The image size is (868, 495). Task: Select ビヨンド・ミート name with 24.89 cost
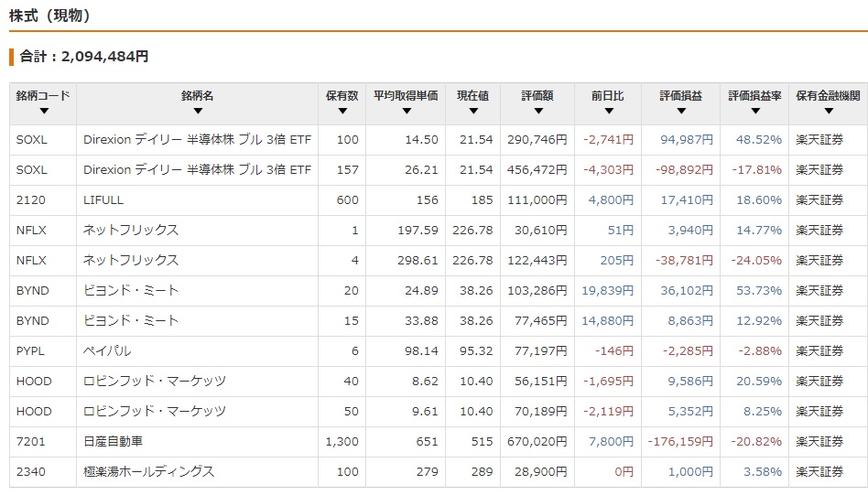click(x=131, y=291)
